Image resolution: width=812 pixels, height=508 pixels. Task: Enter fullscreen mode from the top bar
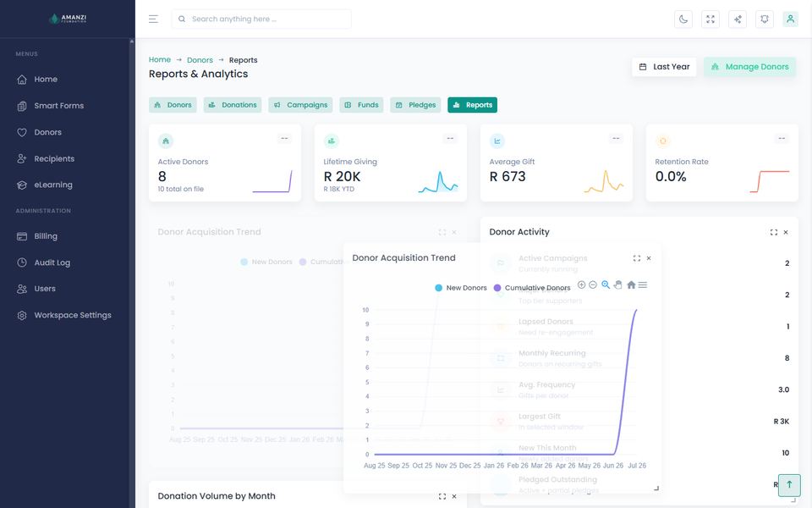(710, 19)
